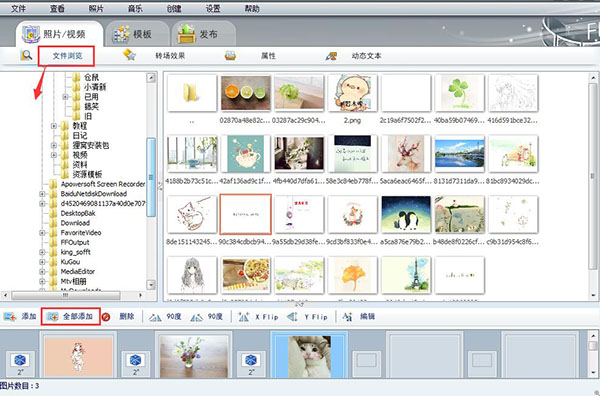
Task: Click the red 删除 delete icon
Action: (x=106, y=317)
